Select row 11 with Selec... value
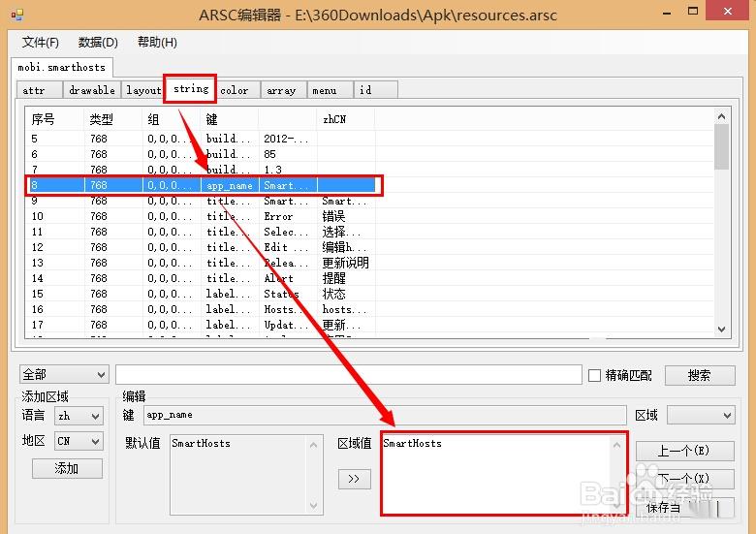 [200, 232]
